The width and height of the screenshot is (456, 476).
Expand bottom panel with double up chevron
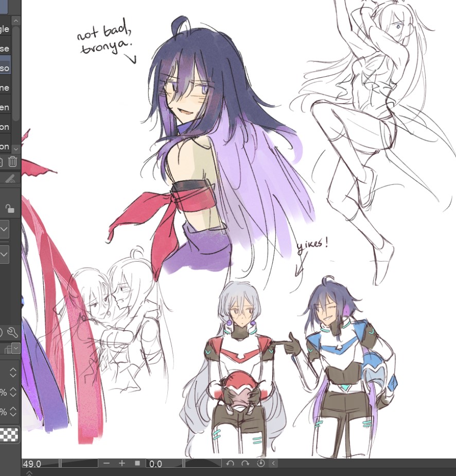pos(29,473)
